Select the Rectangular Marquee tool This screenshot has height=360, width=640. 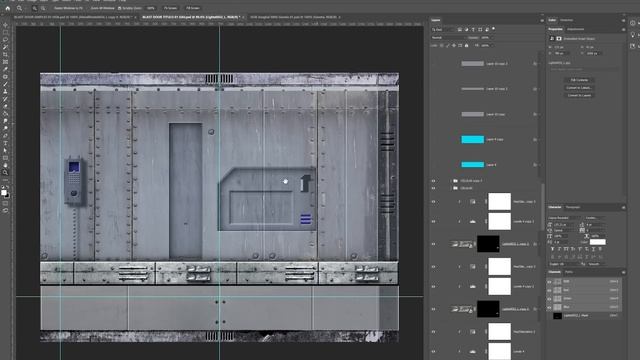point(5,33)
